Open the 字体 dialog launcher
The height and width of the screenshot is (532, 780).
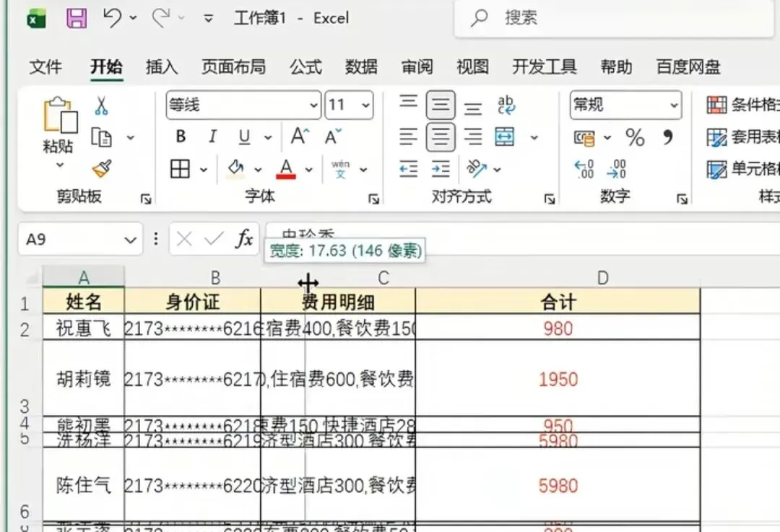coord(373,199)
